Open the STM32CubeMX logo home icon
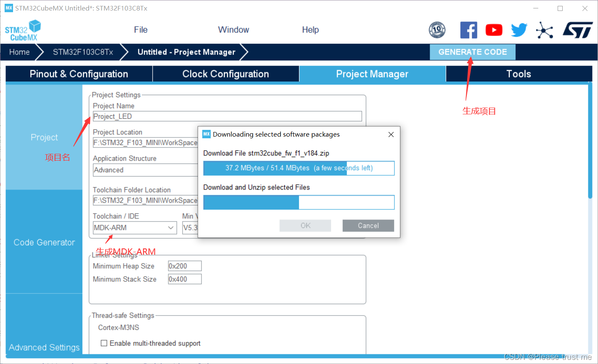598x364 pixels. 23,31
